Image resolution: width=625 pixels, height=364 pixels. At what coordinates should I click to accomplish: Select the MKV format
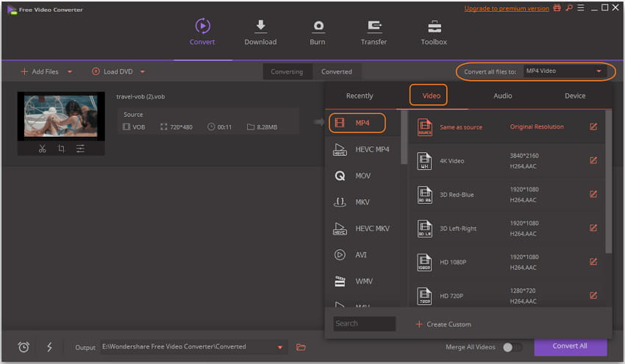[362, 202]
